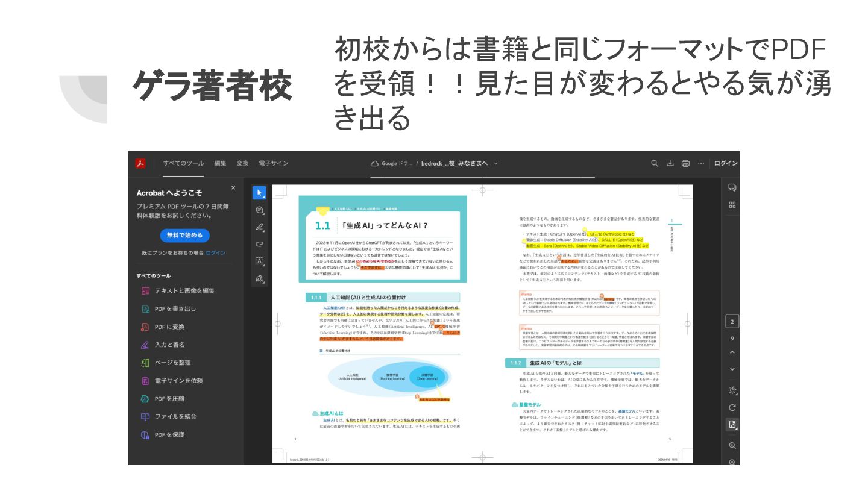868x488 pixels.
Task: Select the arrow selection tool
Action: pos(259,193)
